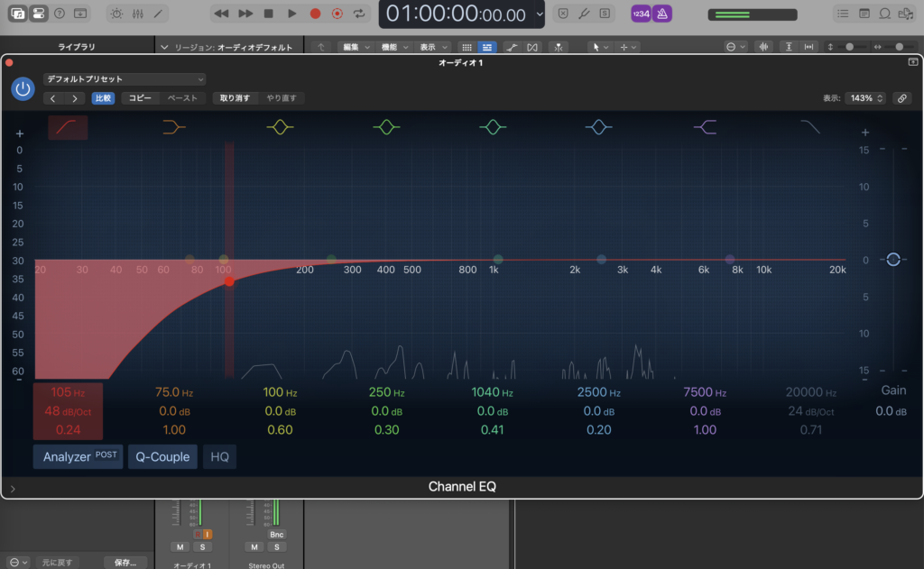
Task: Toggle the blue 2500 Hz bell band icon
Action: 599,127
